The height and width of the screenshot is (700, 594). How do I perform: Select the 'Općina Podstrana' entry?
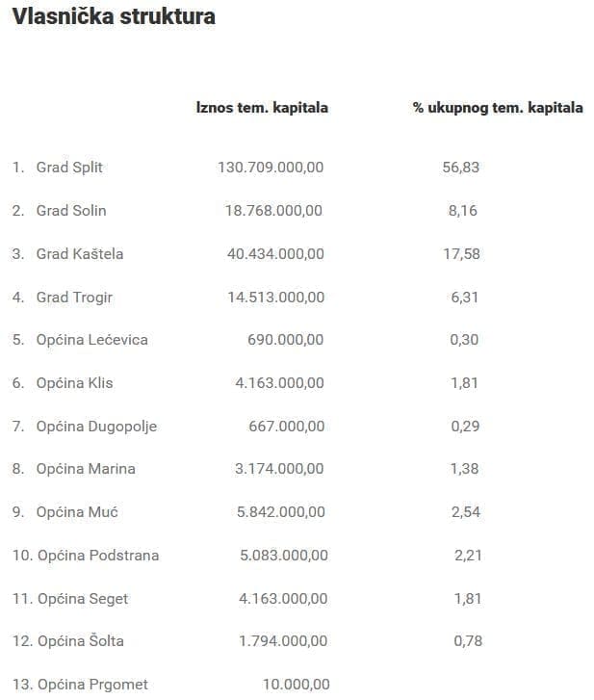pyautogui.click(x=98, y=556)
